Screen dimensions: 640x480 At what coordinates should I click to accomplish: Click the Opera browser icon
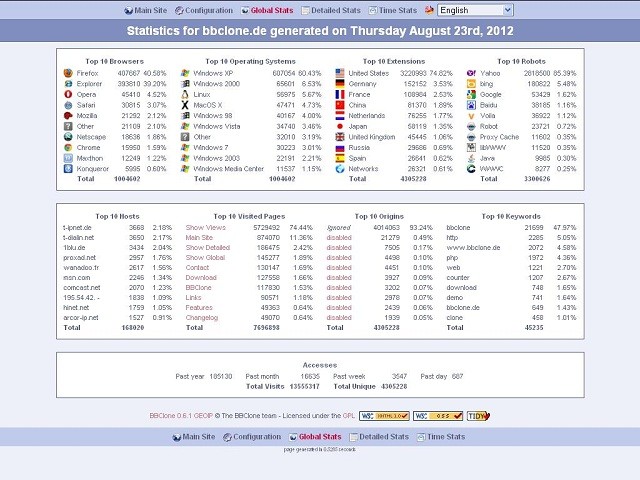[x=68, y=94]
